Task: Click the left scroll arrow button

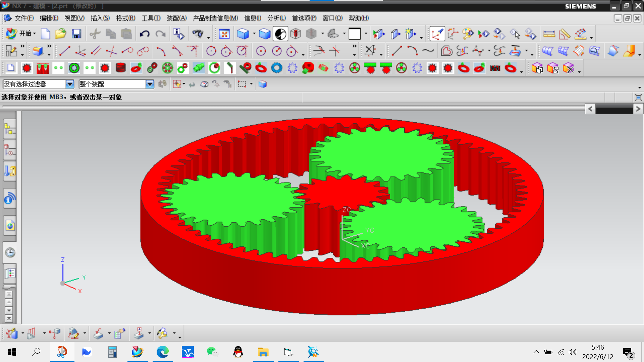Action: click(x=590, y=109)
